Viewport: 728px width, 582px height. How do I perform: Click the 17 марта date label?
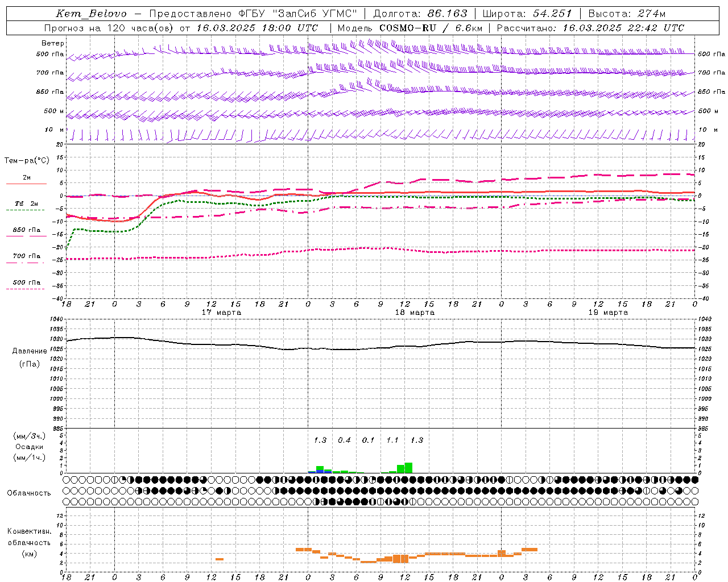(x=221, y=313)
